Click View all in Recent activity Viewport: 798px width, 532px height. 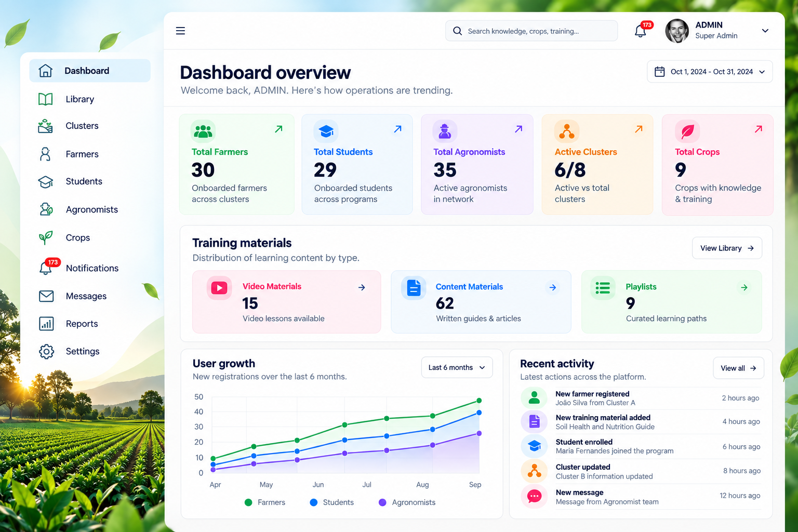click(738, 368)
